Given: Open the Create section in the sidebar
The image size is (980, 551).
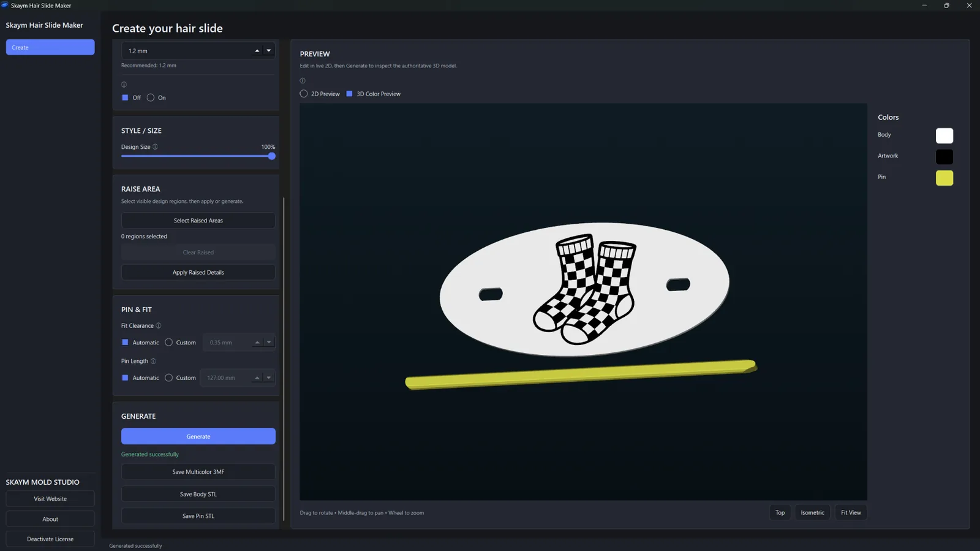Looking at the screenshot, I should coord(50,47).
